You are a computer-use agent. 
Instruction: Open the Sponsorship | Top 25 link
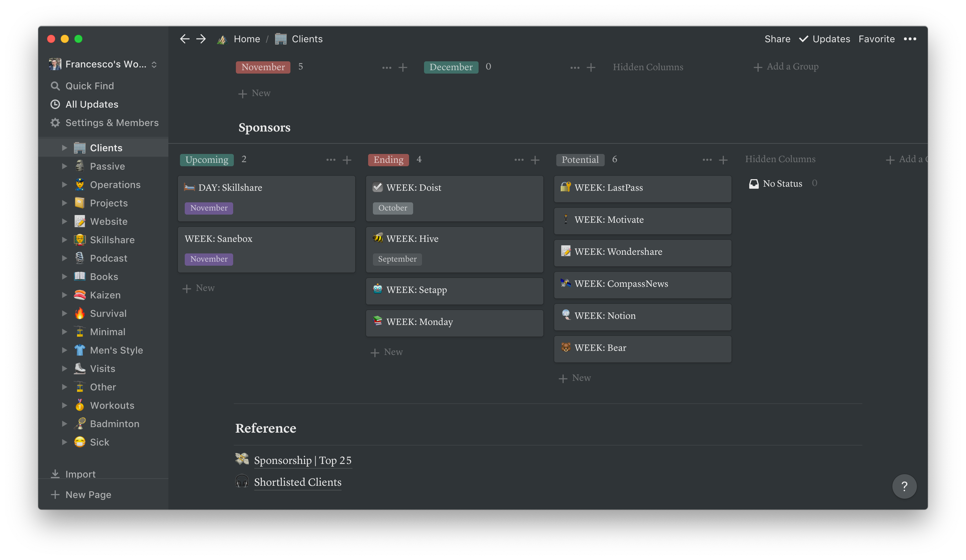[302, 460]
